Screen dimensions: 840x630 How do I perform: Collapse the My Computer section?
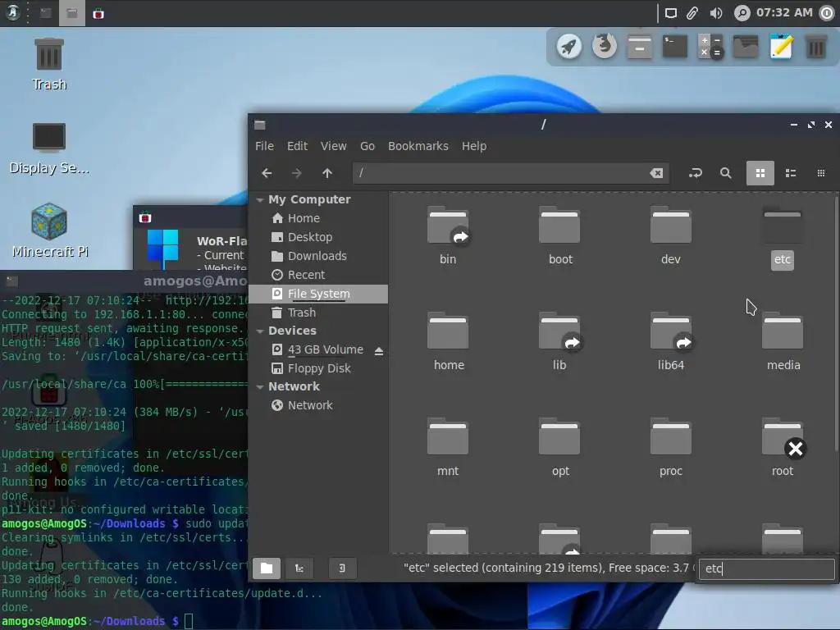pyautogui.click(x=260, y=200)
